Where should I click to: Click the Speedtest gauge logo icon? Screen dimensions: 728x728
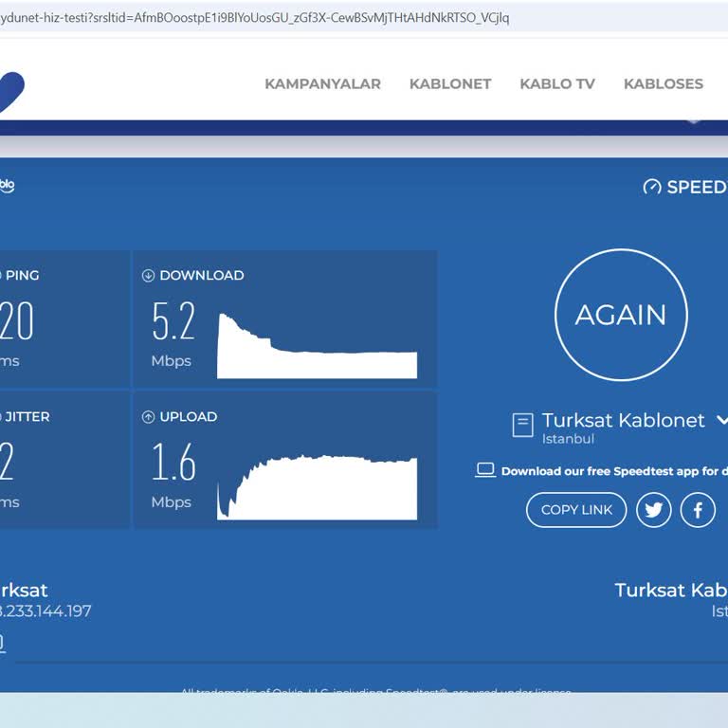click(652, 187)
